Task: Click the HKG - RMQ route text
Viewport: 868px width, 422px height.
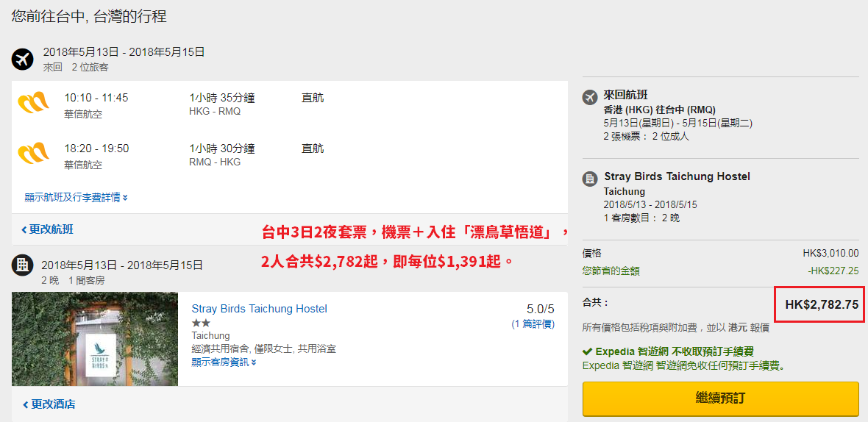Action: pos(215,112)
